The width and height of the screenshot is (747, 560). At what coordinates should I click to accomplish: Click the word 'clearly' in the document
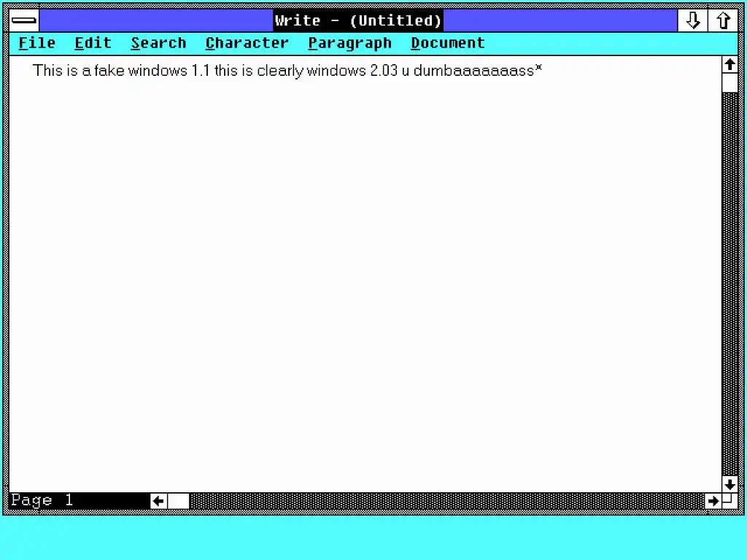coord(280,71)
